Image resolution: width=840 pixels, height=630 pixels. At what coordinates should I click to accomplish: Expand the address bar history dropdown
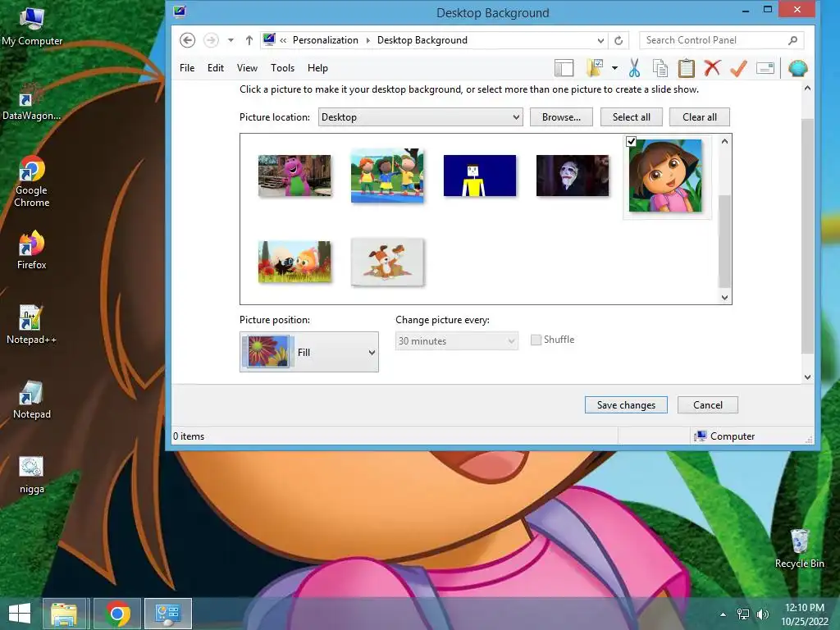coord(600,41)
